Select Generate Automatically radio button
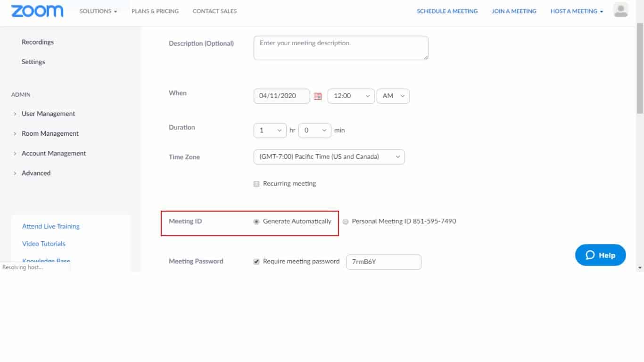The width and height of the screenshot is (644, 362). pyautogui.click(x=256, y=222)
